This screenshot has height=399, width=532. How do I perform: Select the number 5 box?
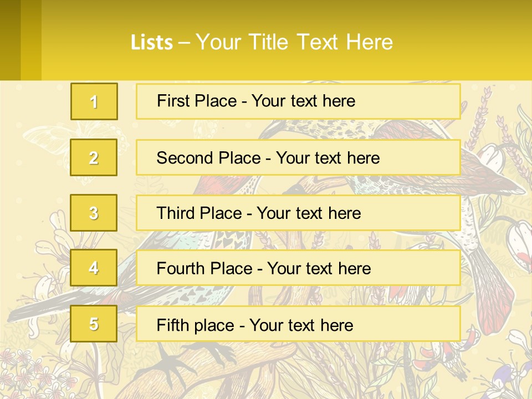tap(94, 324)
